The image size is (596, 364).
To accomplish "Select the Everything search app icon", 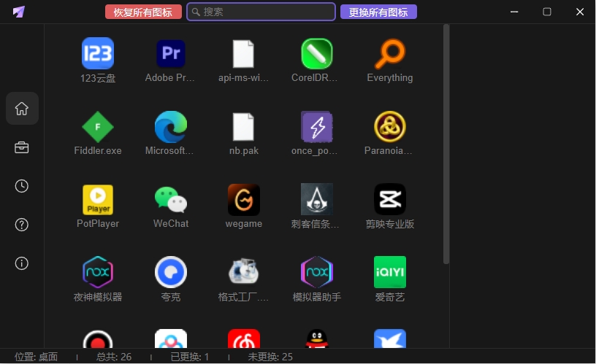I will (390, 53).
